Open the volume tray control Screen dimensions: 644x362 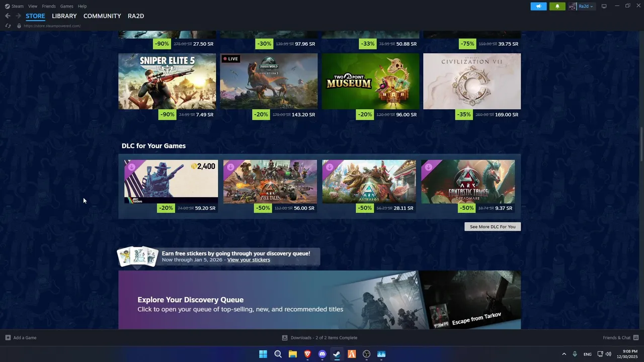[x=608, y=354]
